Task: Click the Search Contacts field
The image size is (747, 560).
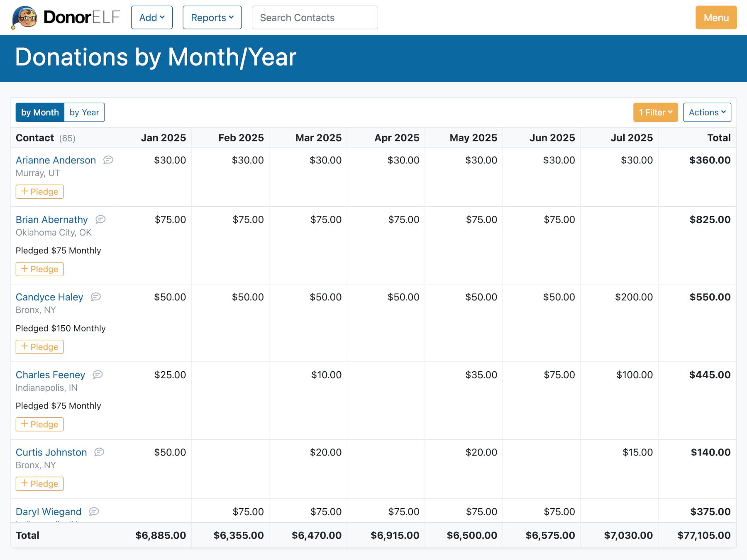Action: point(315,17)
